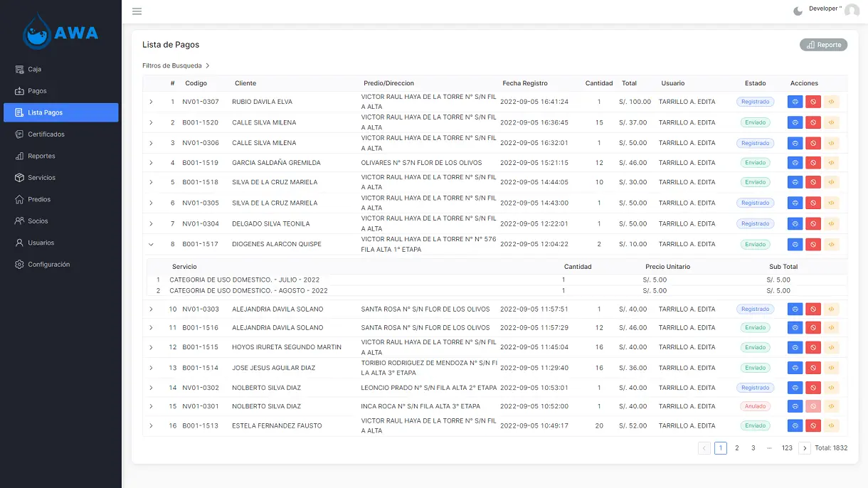Click the blue print icon for NV01-0307
Viewport: 868px width, 488px height.
(795, 102)
